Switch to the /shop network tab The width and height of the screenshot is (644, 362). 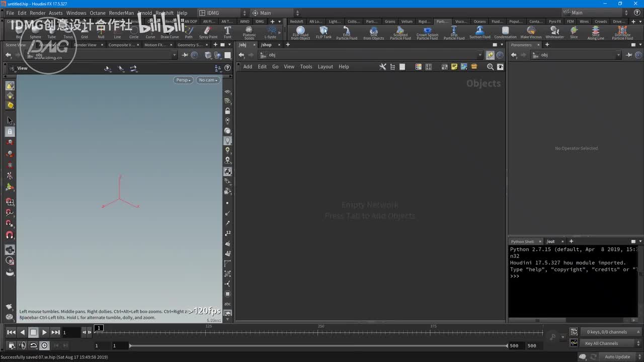point(266,45)
